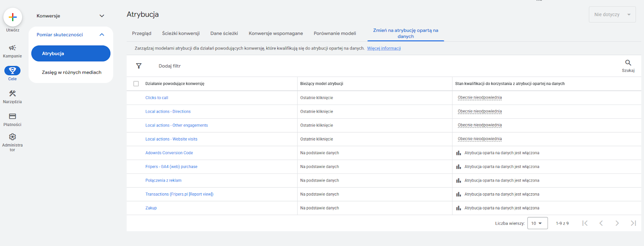The width and height of the screenshot is (644, 246).
Task: Select Zasięg w różnych mediach menu item
Action: (x=72, y=72)
